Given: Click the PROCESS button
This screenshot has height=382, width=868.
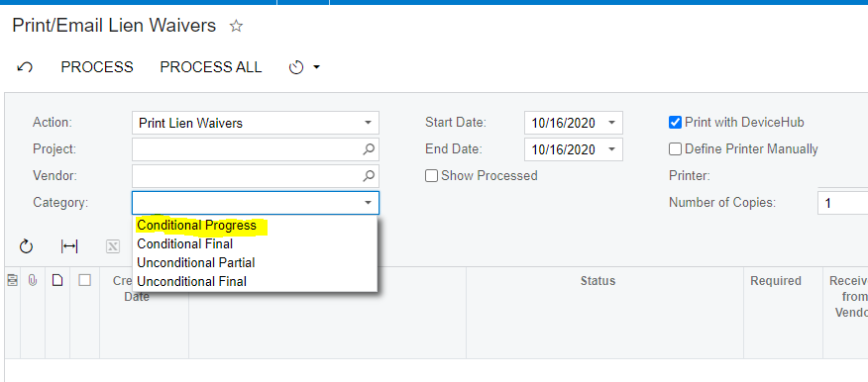Looking at the screenshot, I should tap(97, 67).
